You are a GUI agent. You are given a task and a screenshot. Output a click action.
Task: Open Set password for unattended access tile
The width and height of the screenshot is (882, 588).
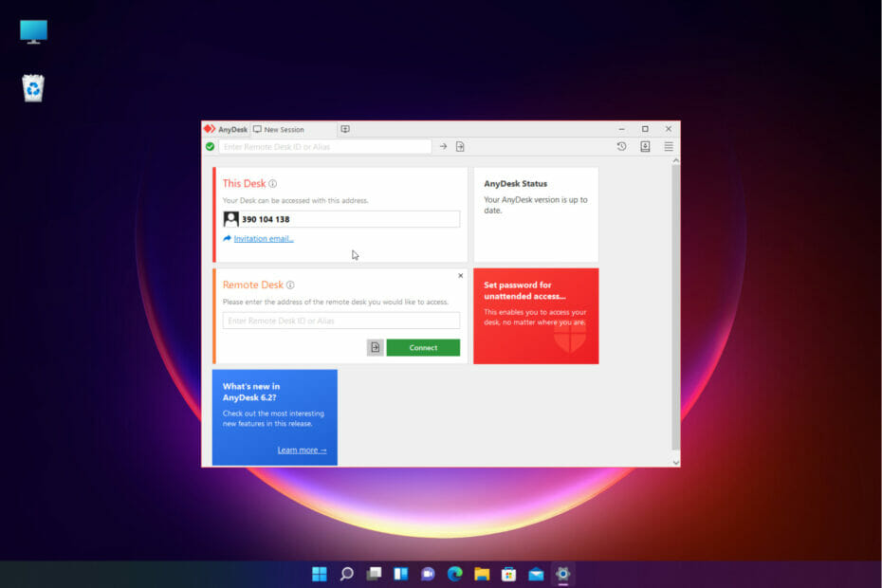pyautogui.click(x=536, y=316)
